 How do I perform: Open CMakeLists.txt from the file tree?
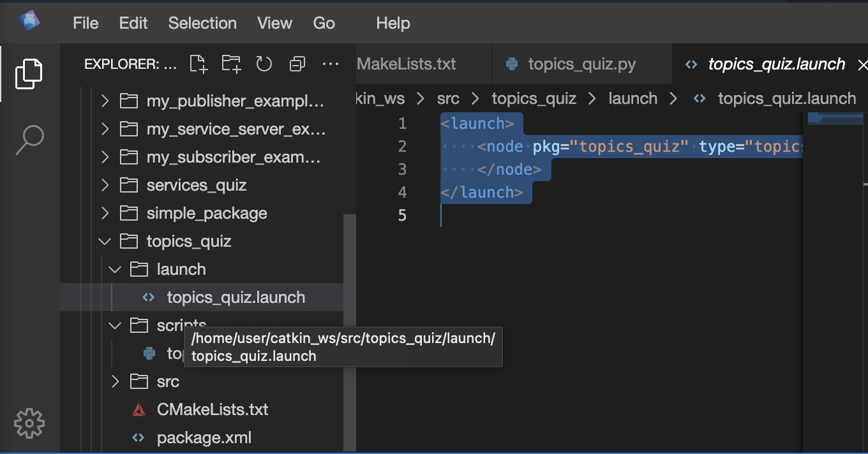coord(212,410)
